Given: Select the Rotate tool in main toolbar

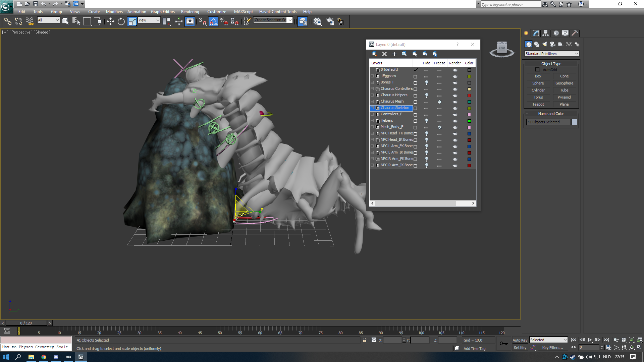Looking at the screenshot, I should [121, 22].
